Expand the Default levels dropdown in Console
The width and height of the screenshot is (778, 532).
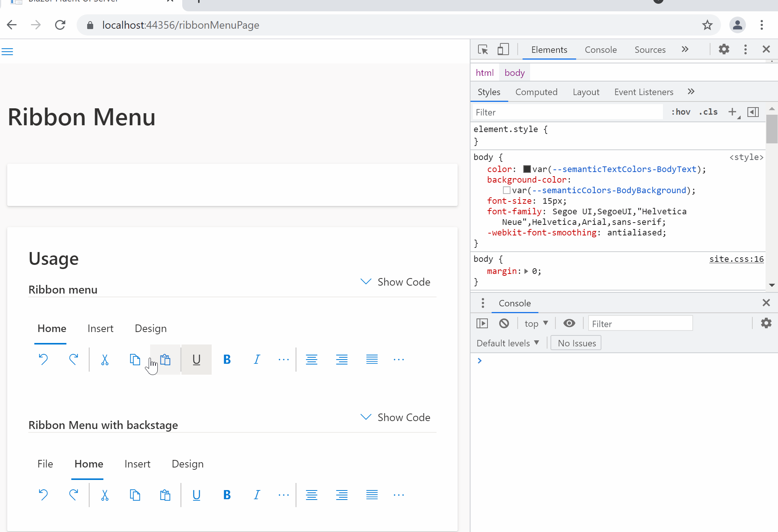pyautogui.click(x=507, y=343)
